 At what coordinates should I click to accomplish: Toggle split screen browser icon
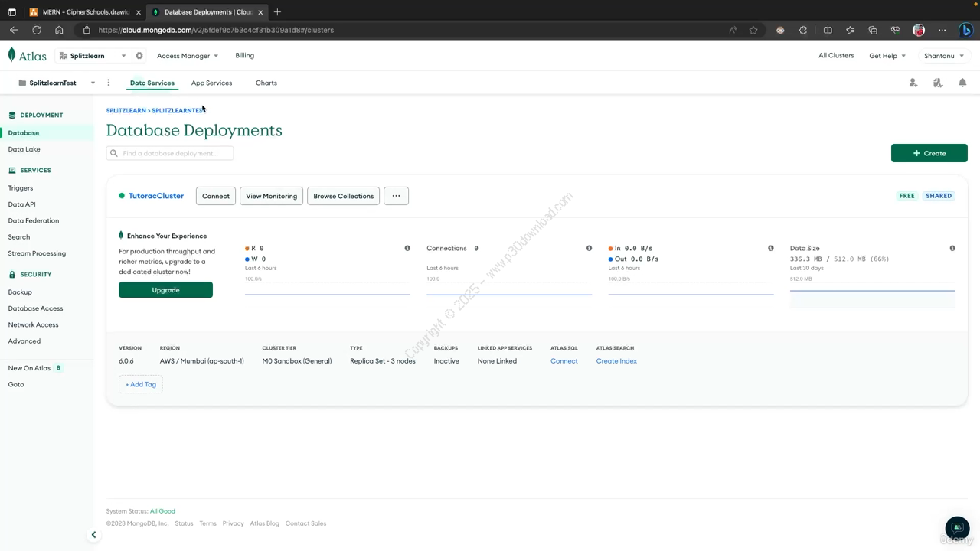(828, 30)
